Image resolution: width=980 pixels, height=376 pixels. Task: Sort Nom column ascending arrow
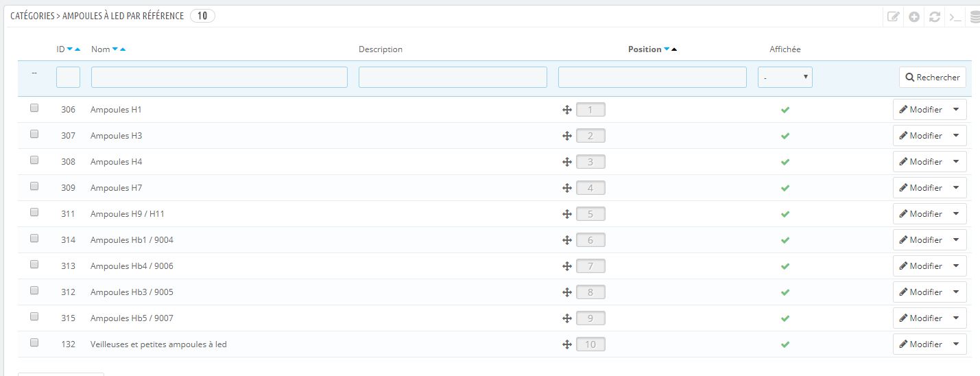(x=123, y=49)
